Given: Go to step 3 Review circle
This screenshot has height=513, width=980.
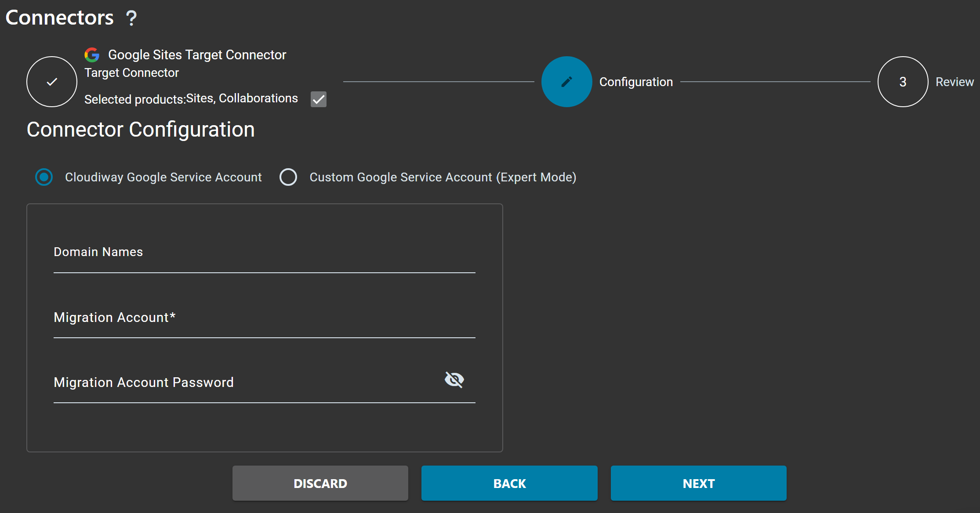Looking at the screenshot, I should point(903,82).
